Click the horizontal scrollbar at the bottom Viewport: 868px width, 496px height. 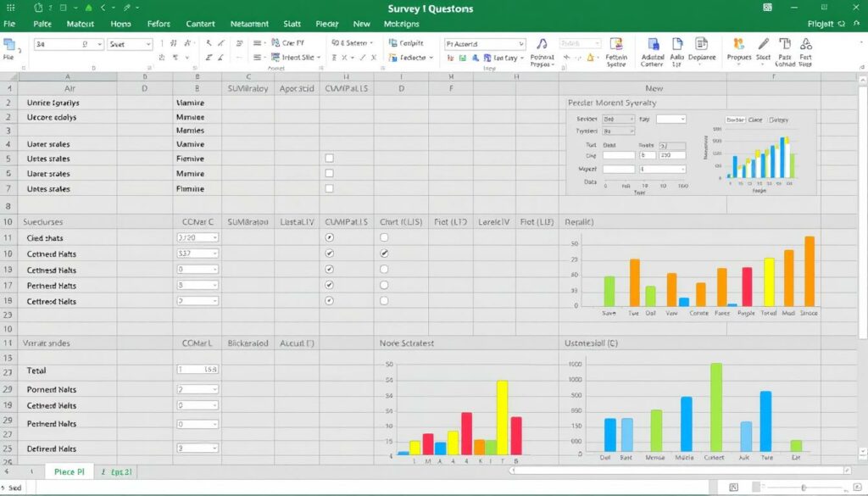[x=680, y=470]
